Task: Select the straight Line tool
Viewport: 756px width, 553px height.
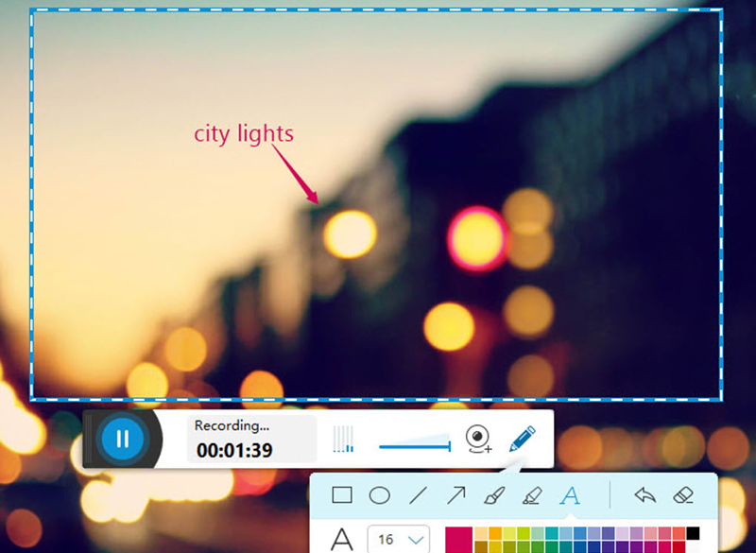Action: pos(418,495)
